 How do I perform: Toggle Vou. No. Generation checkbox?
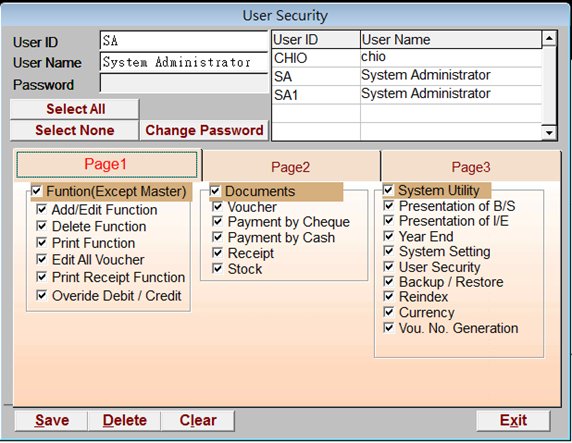click(389, 328)
